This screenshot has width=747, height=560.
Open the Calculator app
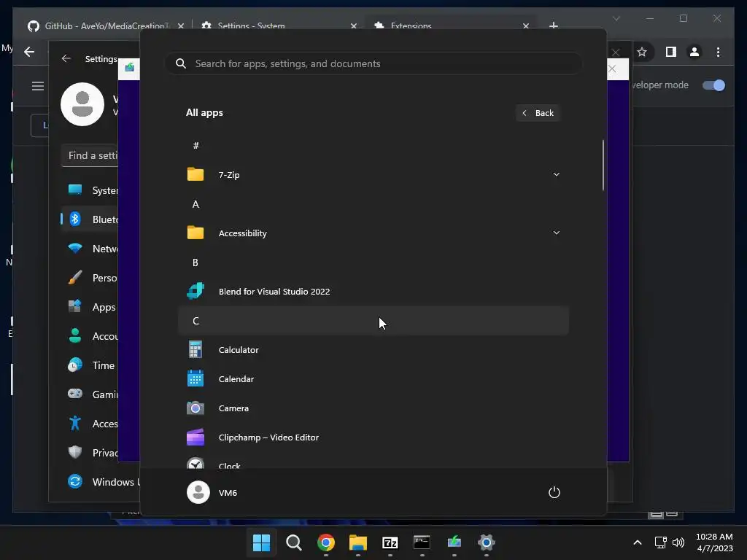point(373,349)
